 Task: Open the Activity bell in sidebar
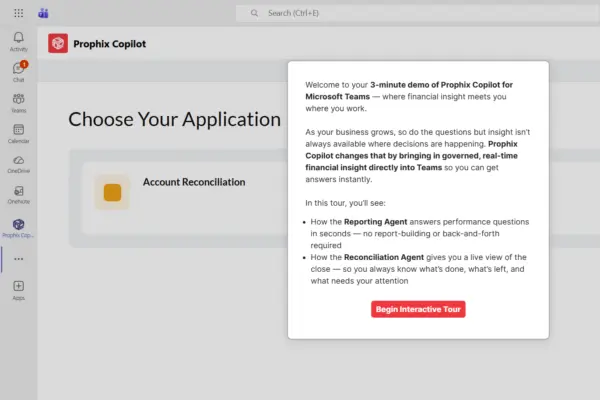[x=18, y=42]
